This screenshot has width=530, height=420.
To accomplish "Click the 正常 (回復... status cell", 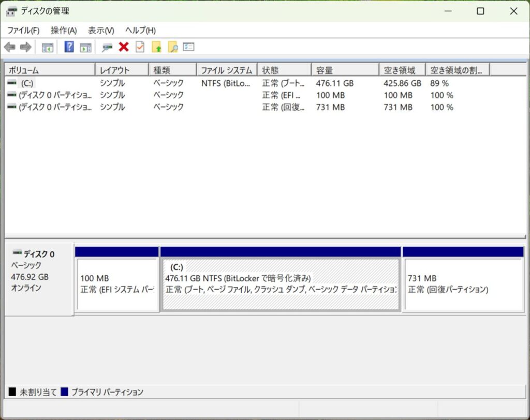I will [283, 107].
